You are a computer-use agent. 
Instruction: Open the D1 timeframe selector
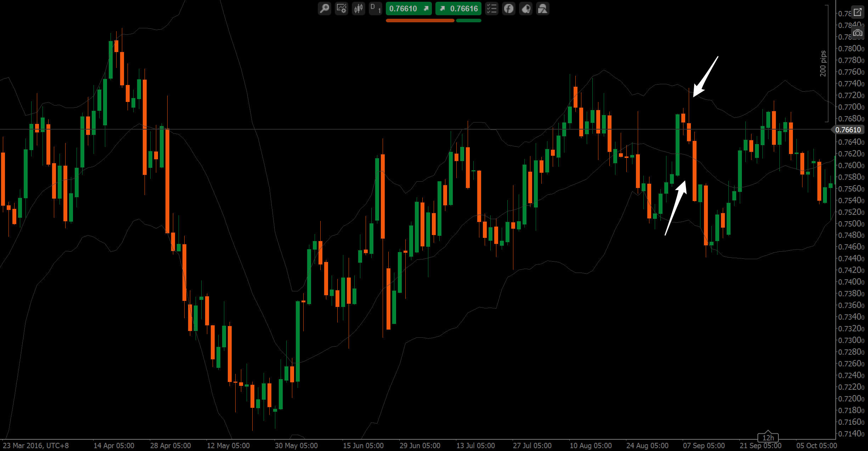[x=376, y=8]
